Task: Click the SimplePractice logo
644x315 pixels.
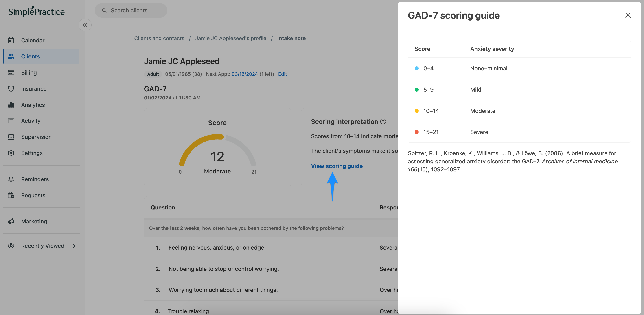Action: coord(37,11)
